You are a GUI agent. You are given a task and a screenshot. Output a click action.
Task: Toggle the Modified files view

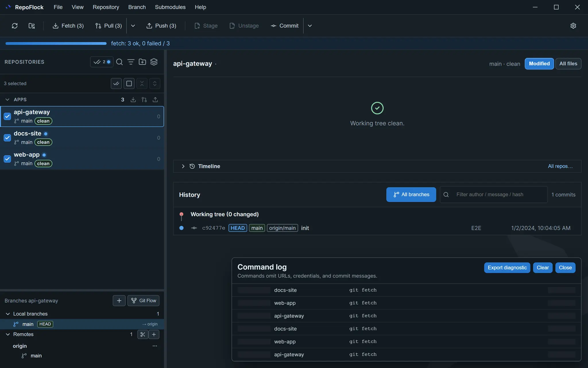[x=539, y=64]
